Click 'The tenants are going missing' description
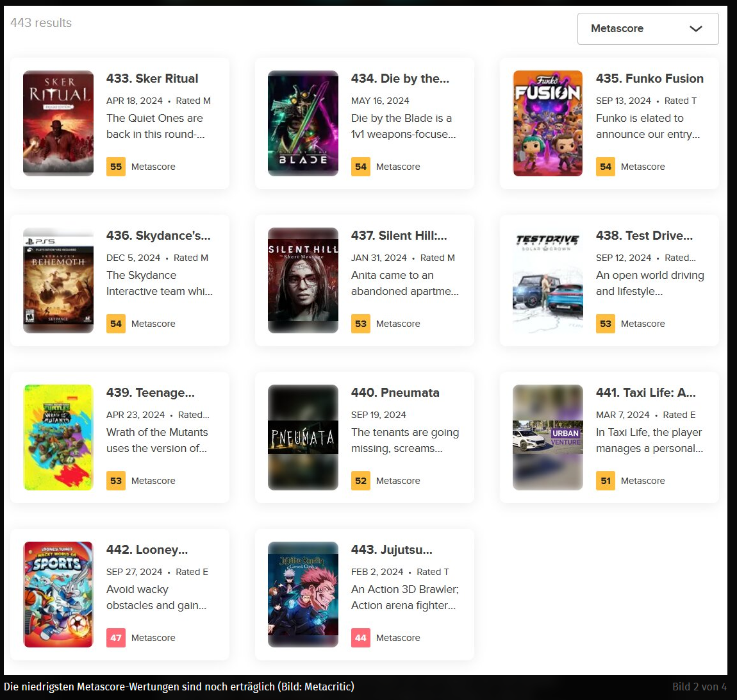737x700 pixels. pyautogui.click(x=405, y=440)
